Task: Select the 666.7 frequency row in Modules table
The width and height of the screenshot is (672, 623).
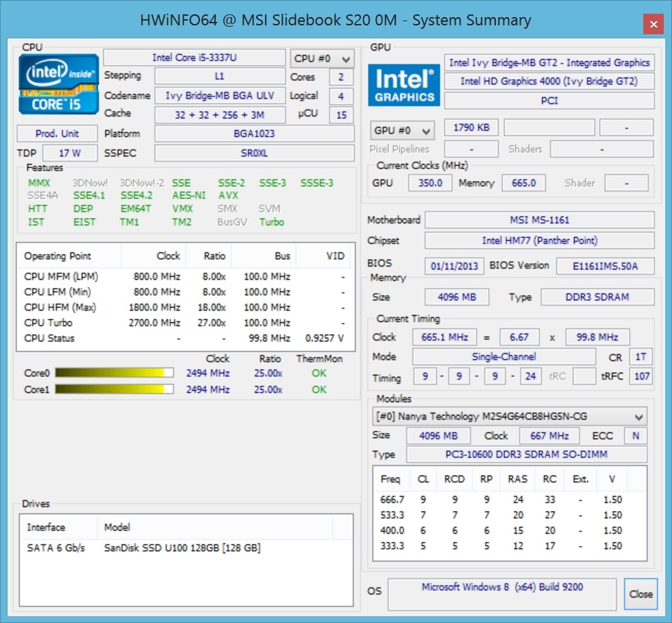Action: click(510, 500)
